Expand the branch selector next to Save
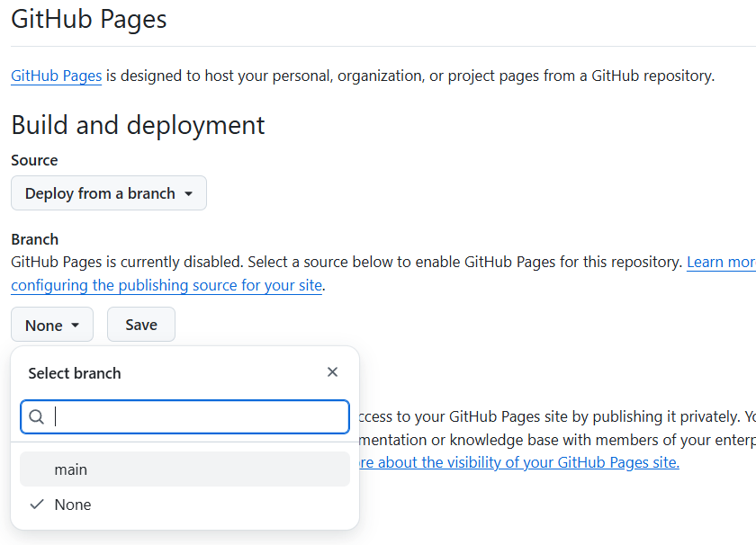Viewport: 756px width, 545px height. pyautogui.click(x=51, y=325)
